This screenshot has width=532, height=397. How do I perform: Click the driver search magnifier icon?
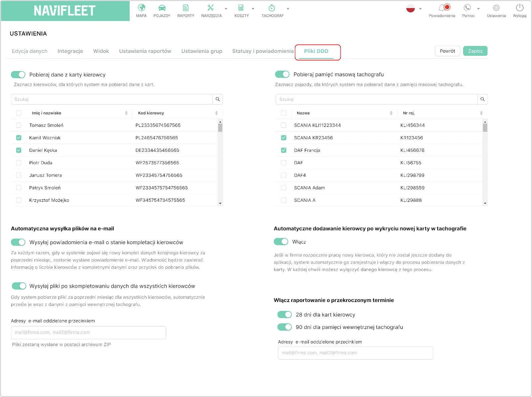(x=218, y=99)
